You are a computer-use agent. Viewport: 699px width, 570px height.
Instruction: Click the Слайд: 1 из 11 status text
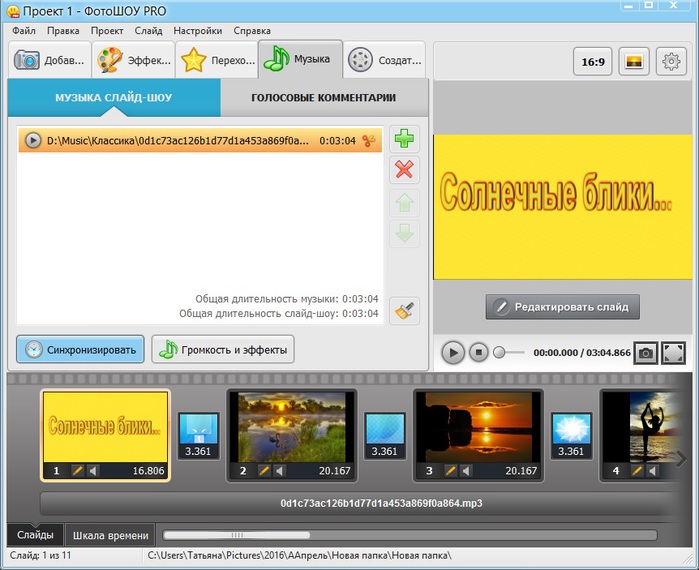point(40,555)
